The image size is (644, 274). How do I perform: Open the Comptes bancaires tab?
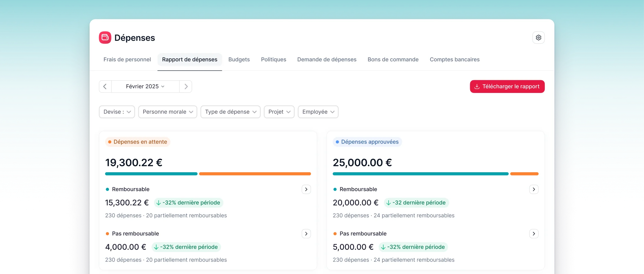(454, 60)
